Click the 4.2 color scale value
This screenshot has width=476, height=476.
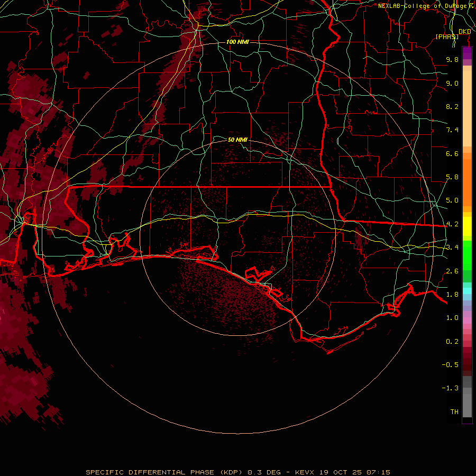(x=452, y=224)
